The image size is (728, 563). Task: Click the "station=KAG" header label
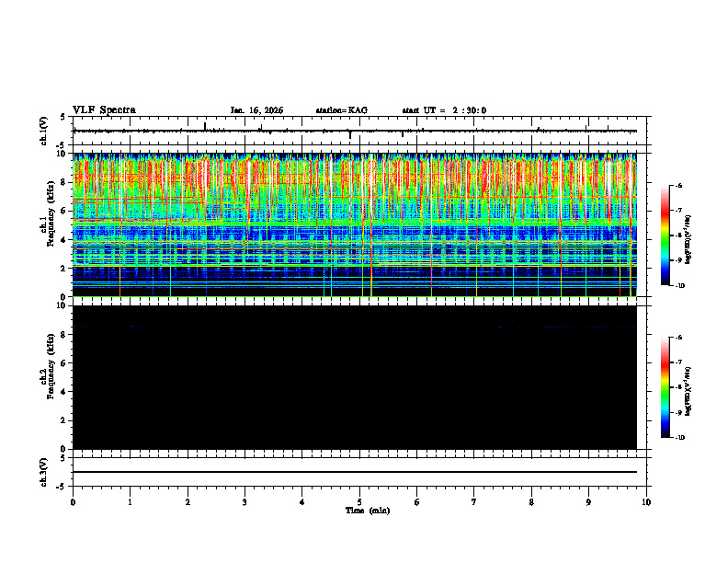coord(342,110)
